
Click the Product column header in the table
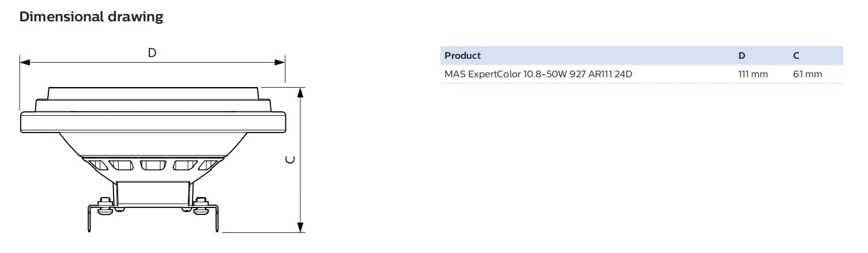click(462, 56)
